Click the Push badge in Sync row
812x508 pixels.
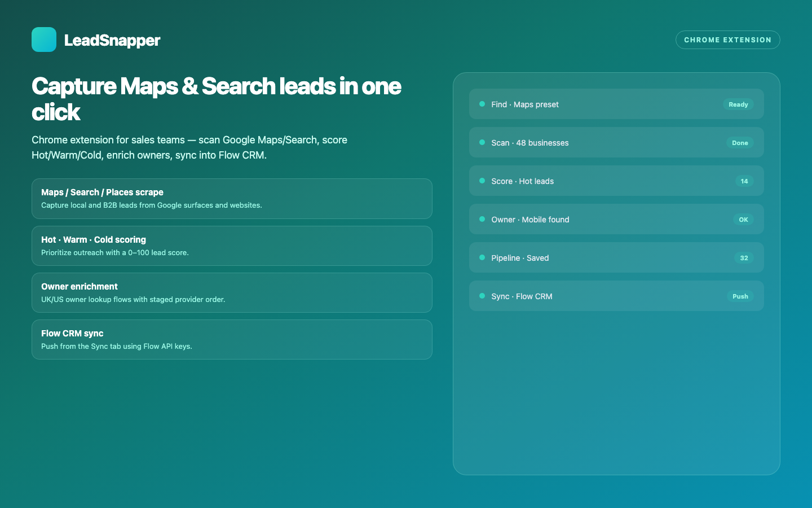[x=740, y=296]
